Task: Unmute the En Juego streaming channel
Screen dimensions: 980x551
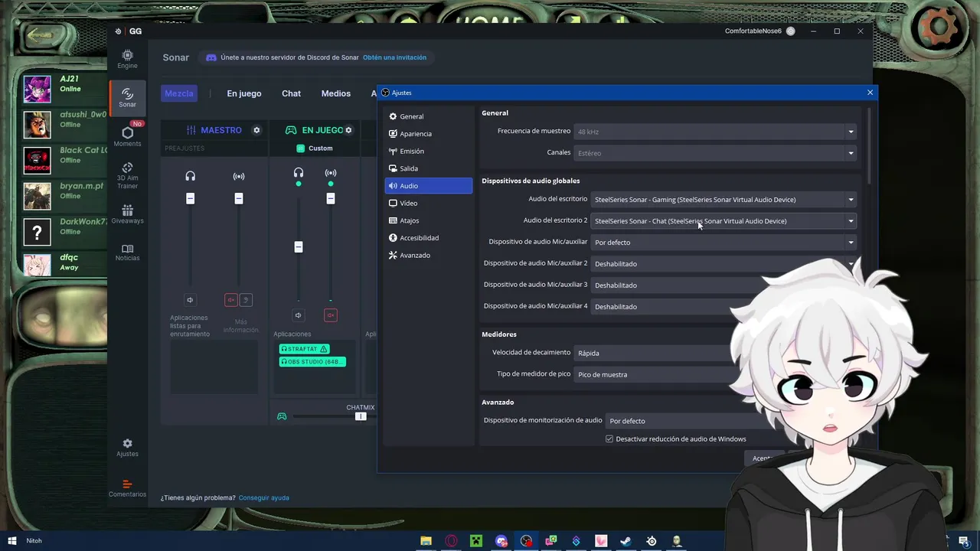Action: 331,315
